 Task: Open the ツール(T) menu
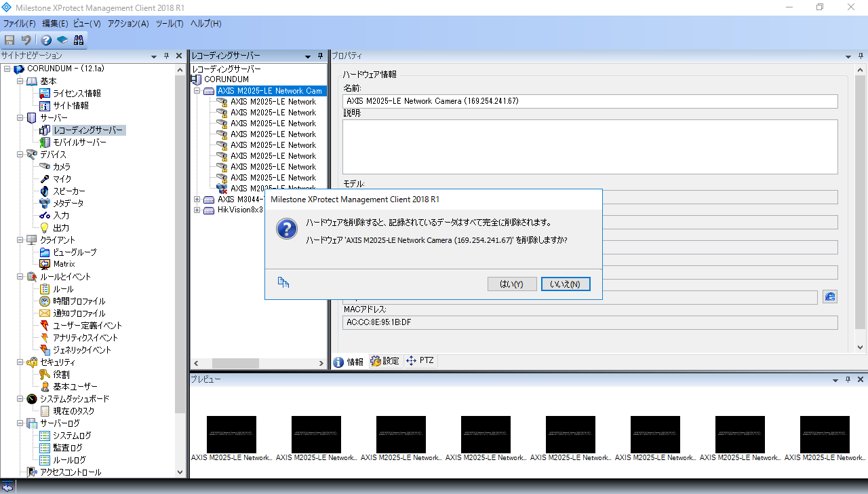pyautogui.click(x=170, y=24)
